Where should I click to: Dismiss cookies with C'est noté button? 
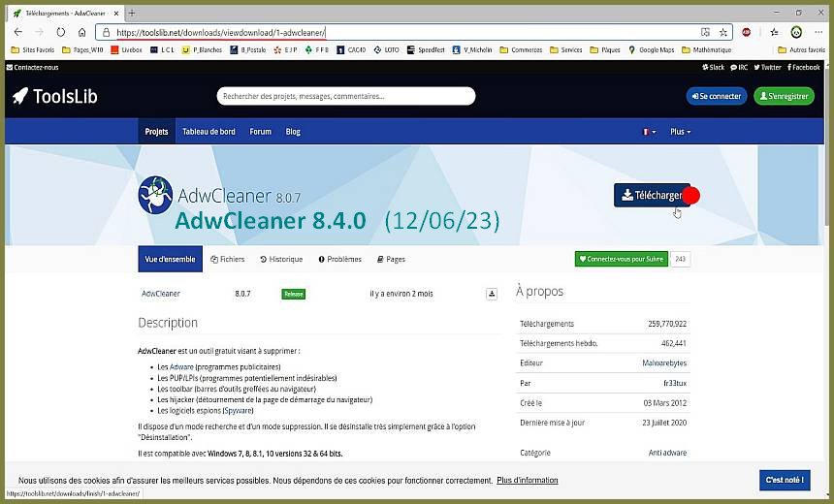[x=785, y=480]
